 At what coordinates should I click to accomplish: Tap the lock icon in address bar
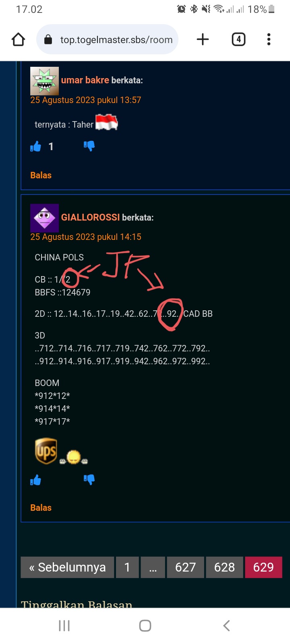tap(48, 39)
